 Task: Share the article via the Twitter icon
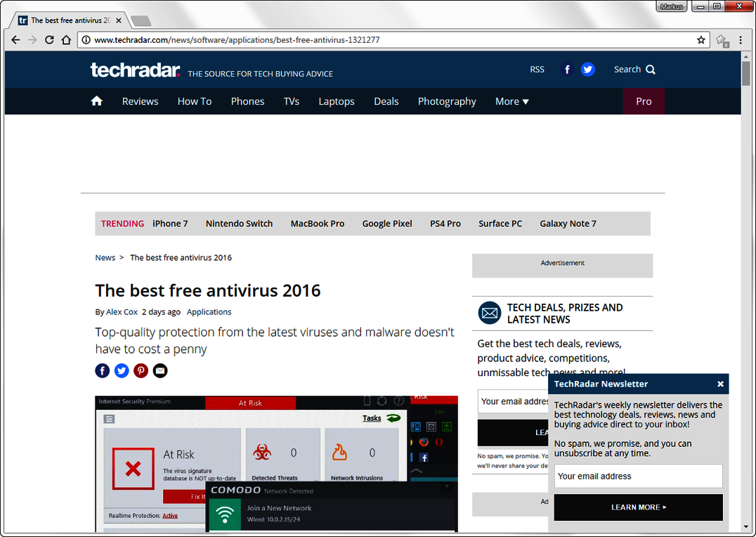[x=121, y=370]
